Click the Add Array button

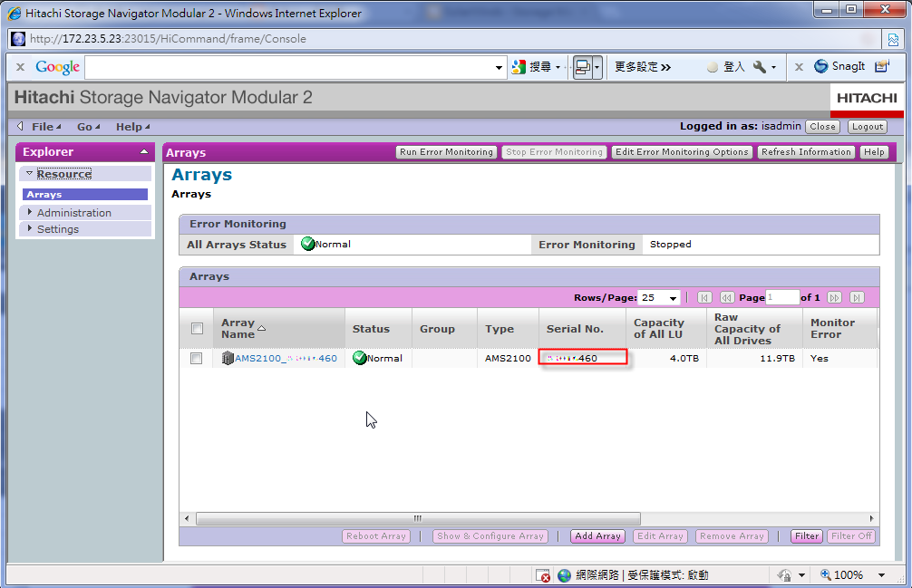click(598, 536)
